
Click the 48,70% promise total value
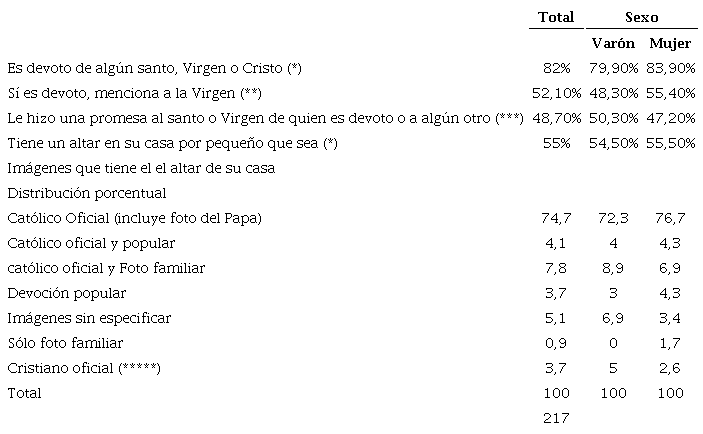550,119
